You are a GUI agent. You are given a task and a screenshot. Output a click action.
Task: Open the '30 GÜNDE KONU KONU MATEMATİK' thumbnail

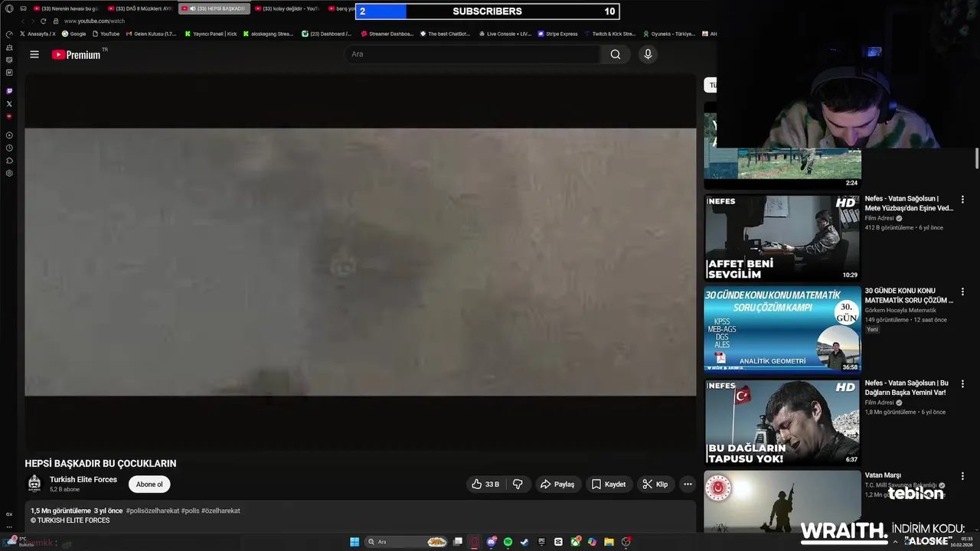[782, 330]
